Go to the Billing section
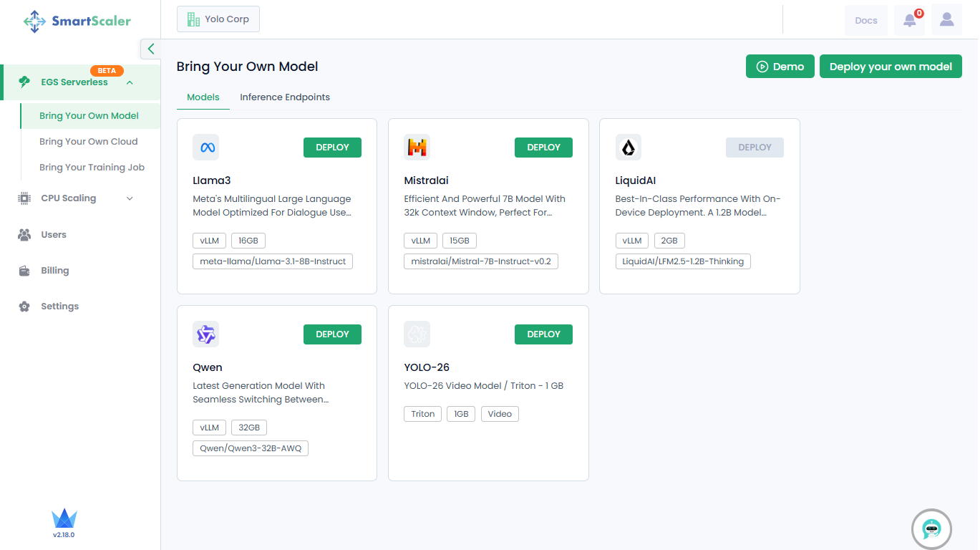This screenshot has width=980, height=550. click(x=55, y=271)
